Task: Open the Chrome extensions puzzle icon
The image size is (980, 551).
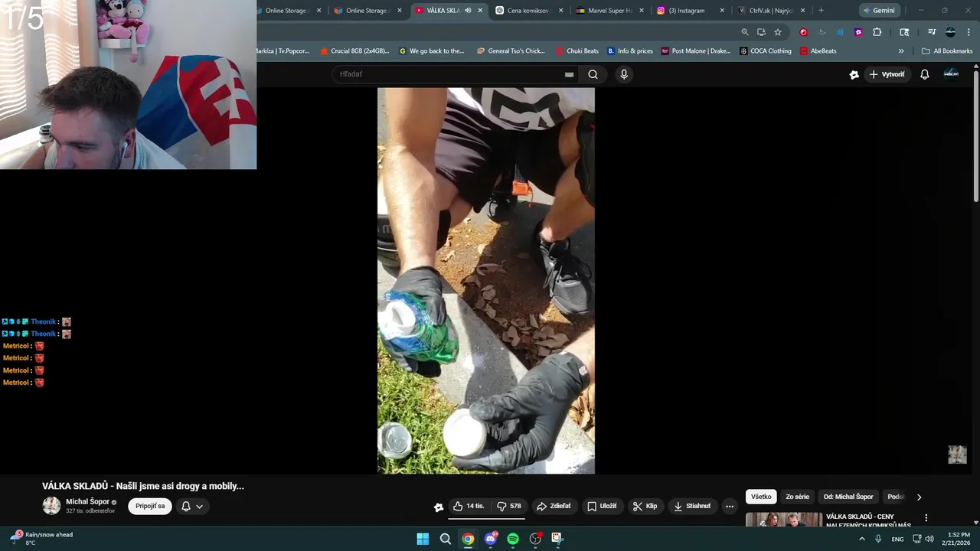Action: (x=877, y=32)
